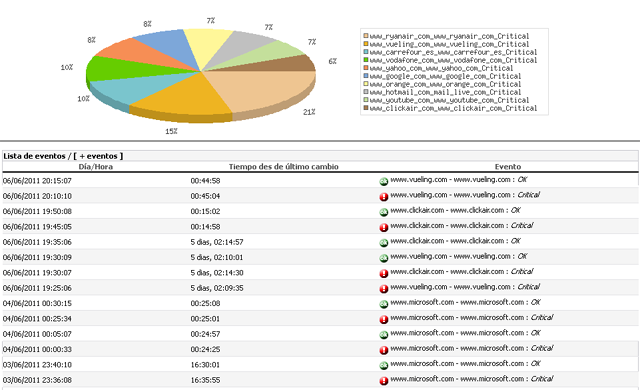
Task: Click the carrefour legend color swatch
Action: click(366, 52)
